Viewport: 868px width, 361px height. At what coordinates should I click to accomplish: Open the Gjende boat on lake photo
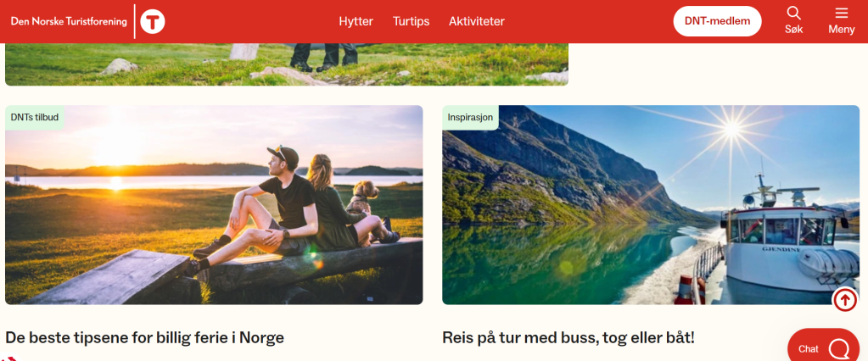point(651,204)
